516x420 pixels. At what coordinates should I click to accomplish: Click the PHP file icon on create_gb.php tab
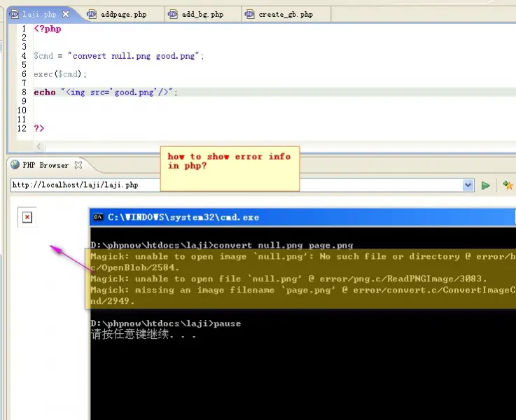point(249,14)
